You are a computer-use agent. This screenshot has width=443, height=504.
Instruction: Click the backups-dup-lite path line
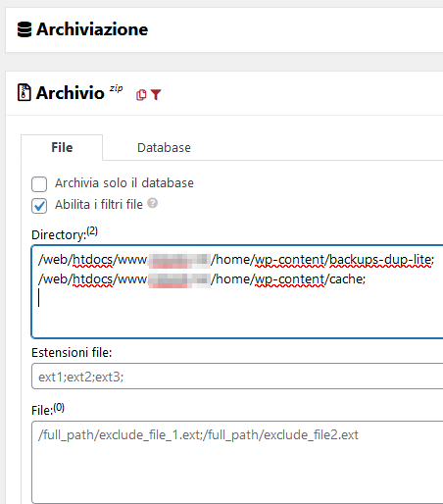236,260
